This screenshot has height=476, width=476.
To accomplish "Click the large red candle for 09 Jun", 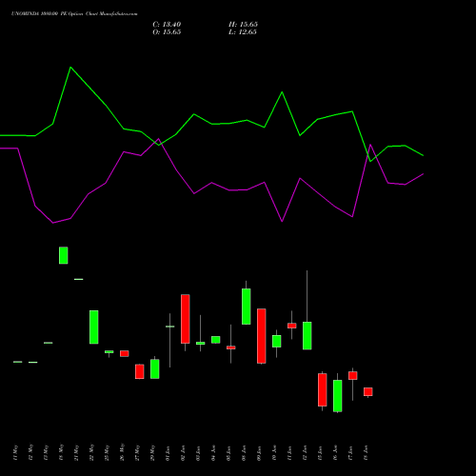I will coord(262,336).
